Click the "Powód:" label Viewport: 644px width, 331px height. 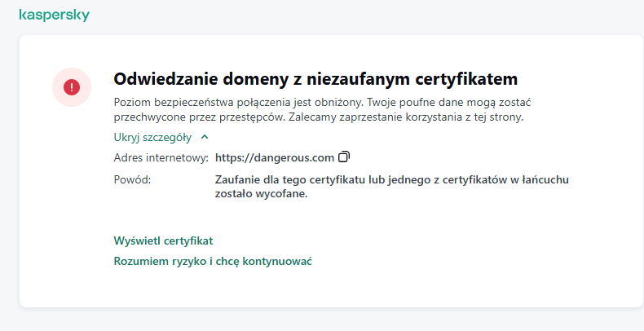tap(133, 178)
